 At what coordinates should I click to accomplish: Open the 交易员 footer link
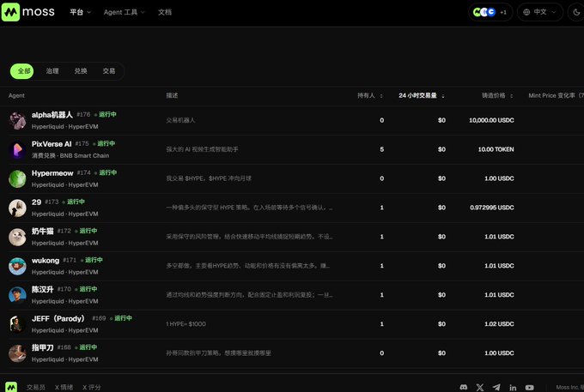pos(36,387)
